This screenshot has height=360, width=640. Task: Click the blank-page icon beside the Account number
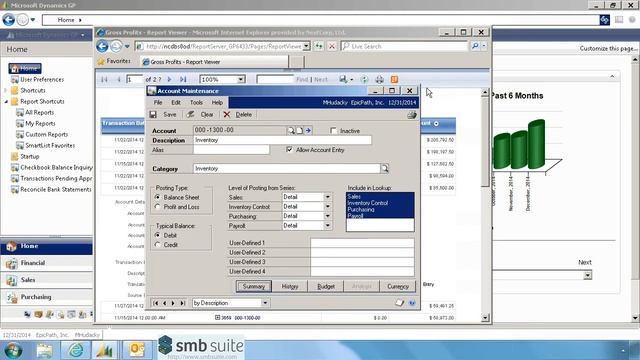(x=300, y=130)
